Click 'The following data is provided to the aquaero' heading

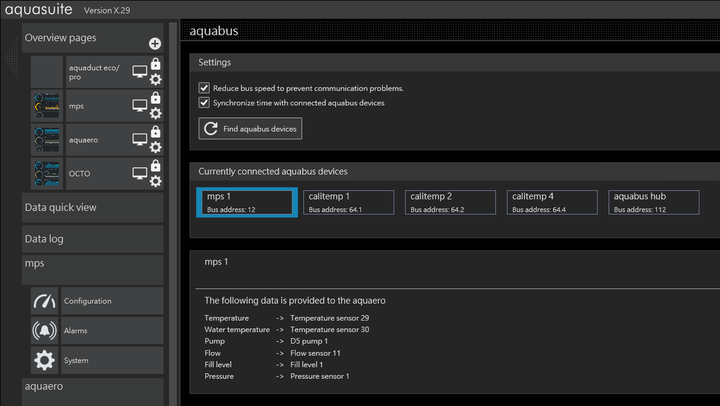click(295, 301)
